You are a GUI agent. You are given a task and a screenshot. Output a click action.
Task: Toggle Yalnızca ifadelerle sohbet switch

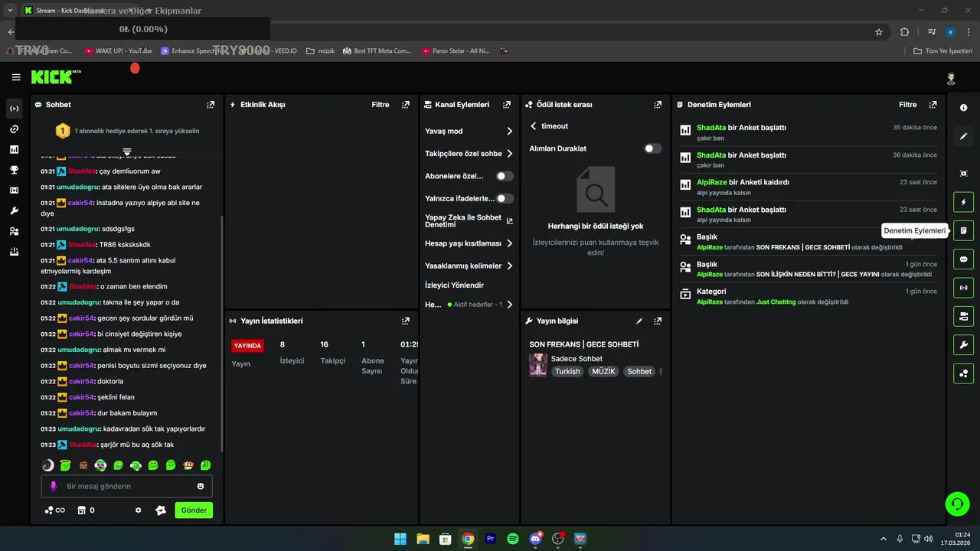click(505, 198)
